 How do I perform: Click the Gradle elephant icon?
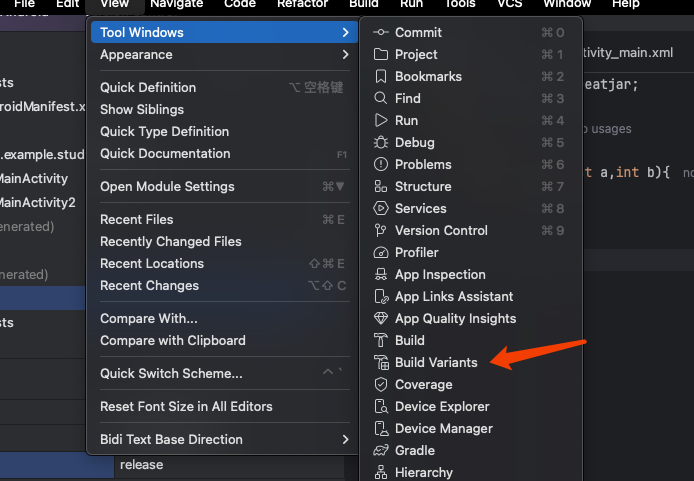(380, 450)
